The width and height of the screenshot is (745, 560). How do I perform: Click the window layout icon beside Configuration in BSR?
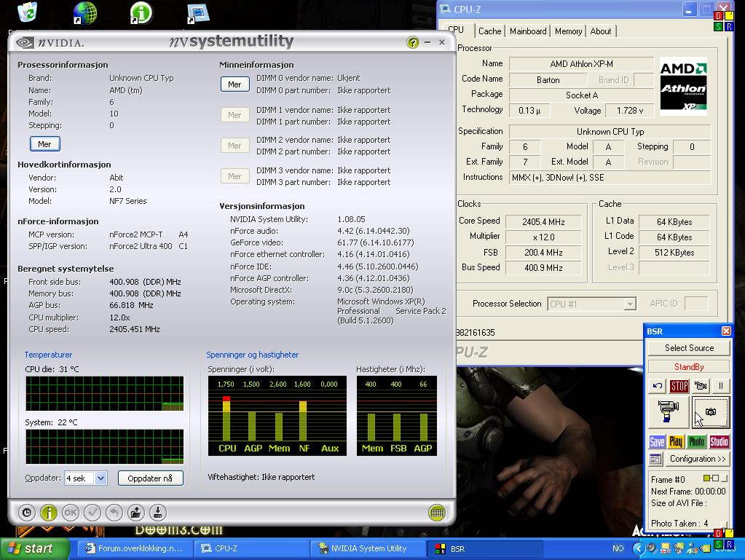655,459
